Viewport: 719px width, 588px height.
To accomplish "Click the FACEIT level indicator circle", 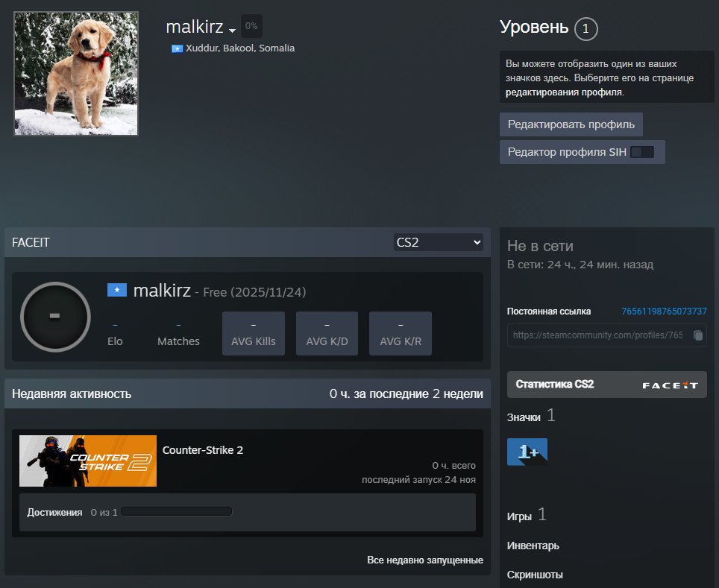I will click(x=55, y=316).
